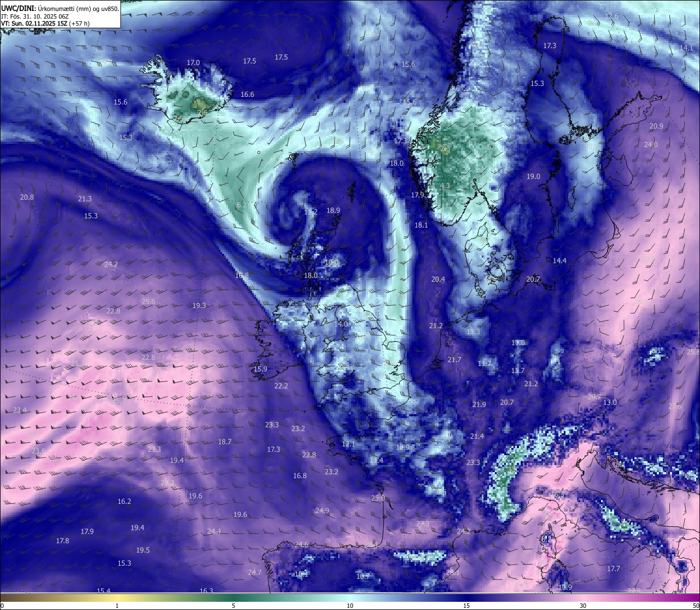Screen dimensions: 700x610
Task: Click the IT: Fös. 31. 10. 2025 06Z line
Action: pos(34,16)
